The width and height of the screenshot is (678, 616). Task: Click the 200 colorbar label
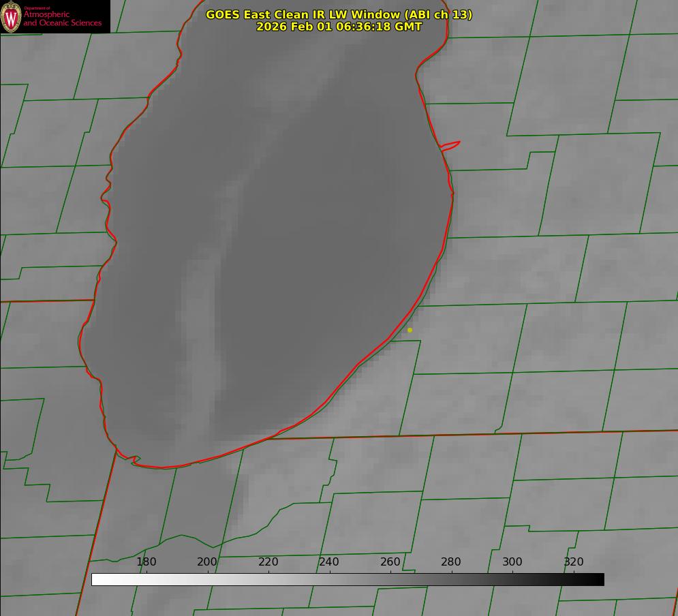click(x=207, y=561)
